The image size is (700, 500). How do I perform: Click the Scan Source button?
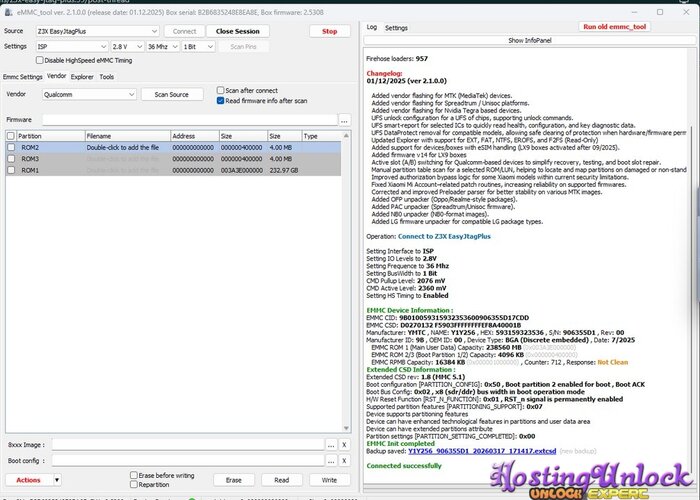point(171,94)
